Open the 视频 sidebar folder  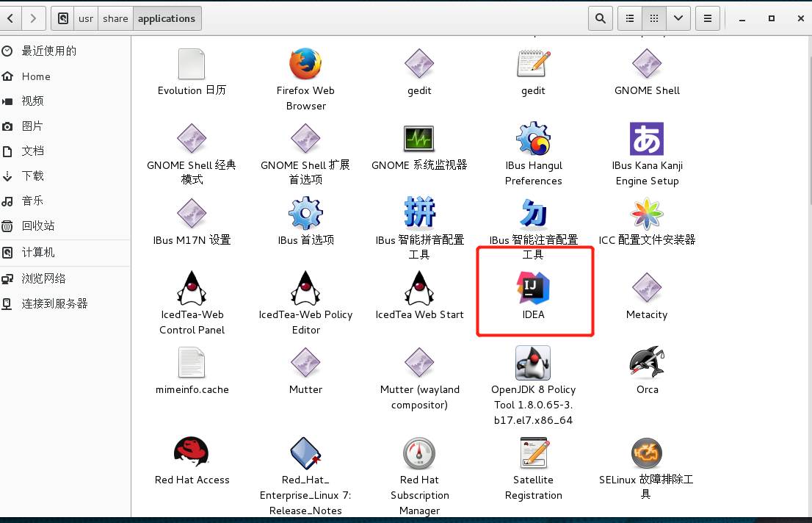65,101
